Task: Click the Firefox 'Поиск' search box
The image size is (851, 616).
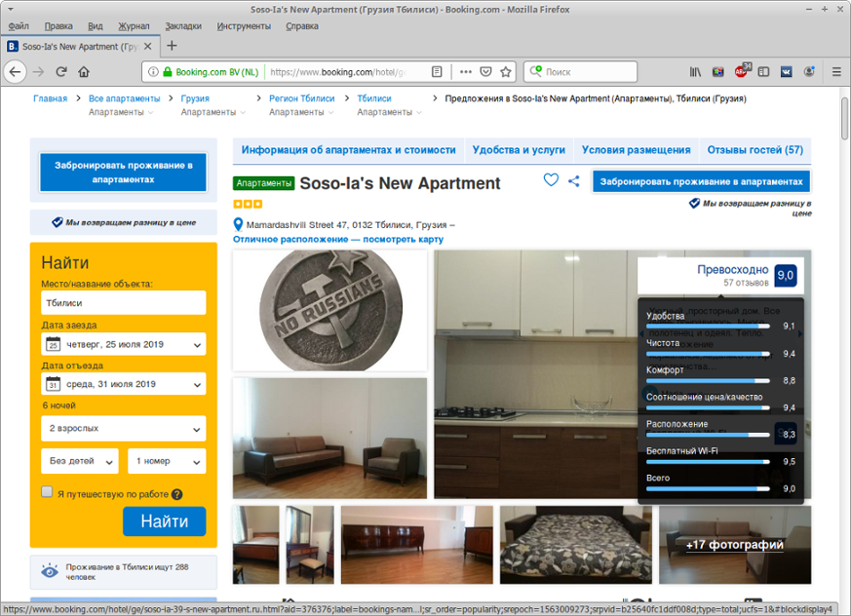Action: [x=581, y=72]
